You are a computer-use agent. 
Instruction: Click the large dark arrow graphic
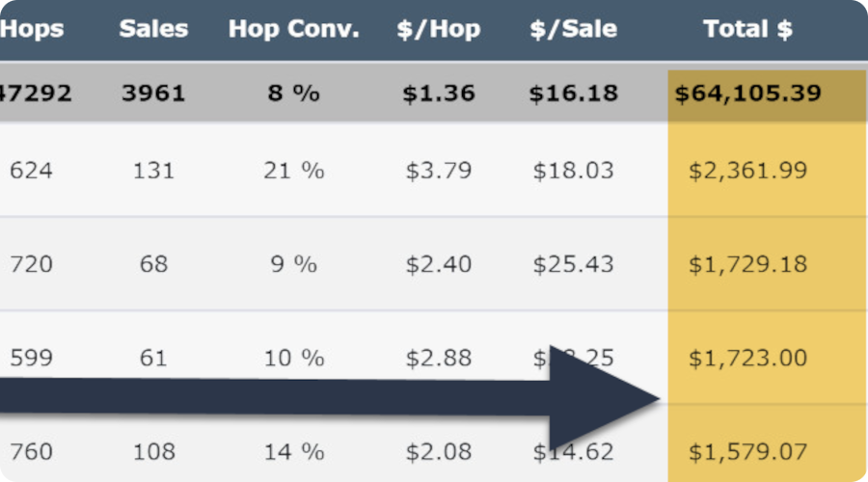pos(386,397)
